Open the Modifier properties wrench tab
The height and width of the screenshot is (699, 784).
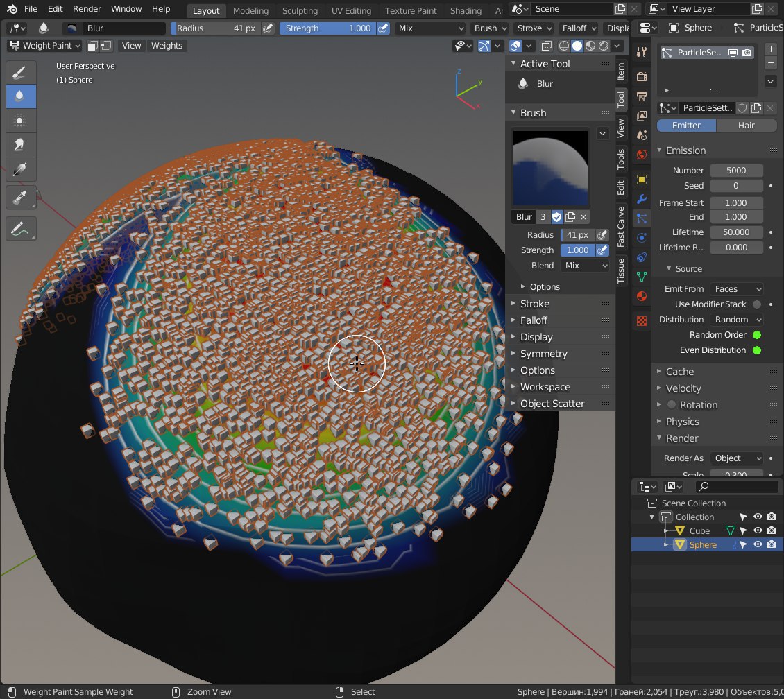642,199
